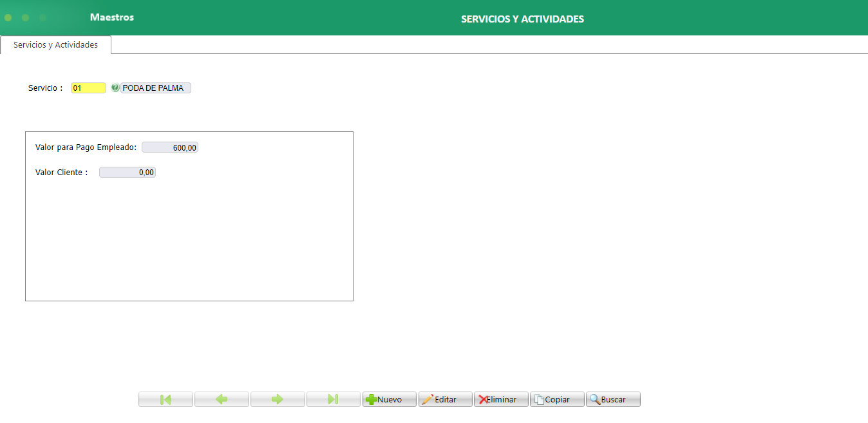The width and height of the screenshot is (868, 423).
Task: Open search with Buscar
Action: (613, 399)
